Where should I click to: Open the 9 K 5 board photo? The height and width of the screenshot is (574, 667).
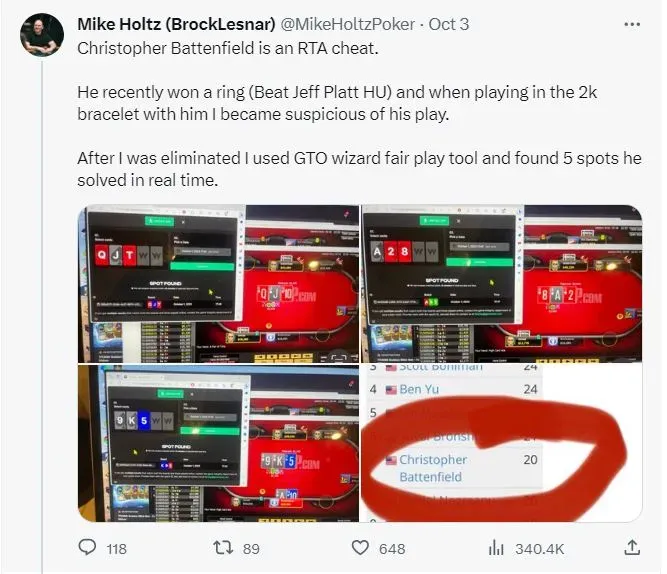pos(218,443)
